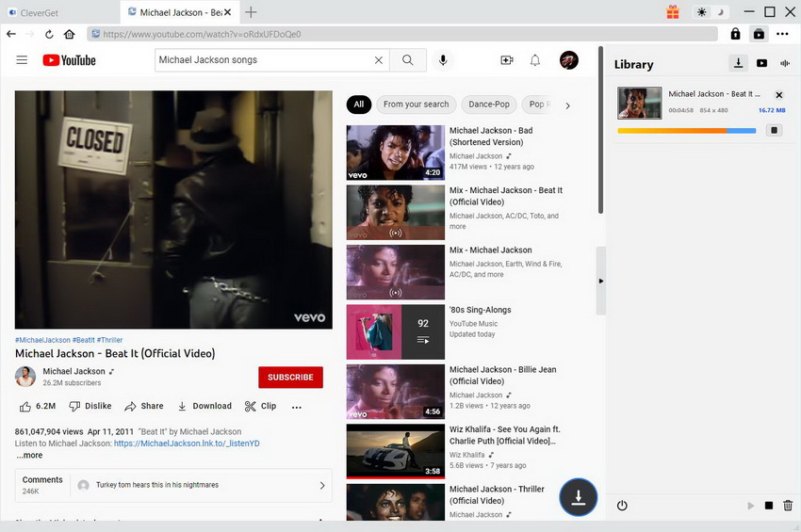
Task: Open a new browser tab
Action: (x=251, y=12)
